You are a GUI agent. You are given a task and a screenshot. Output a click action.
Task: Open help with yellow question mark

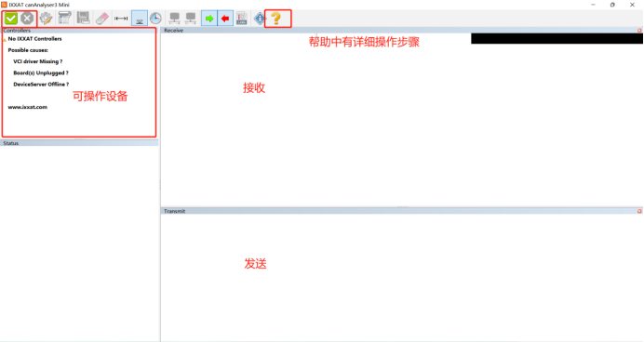[276, 19]
